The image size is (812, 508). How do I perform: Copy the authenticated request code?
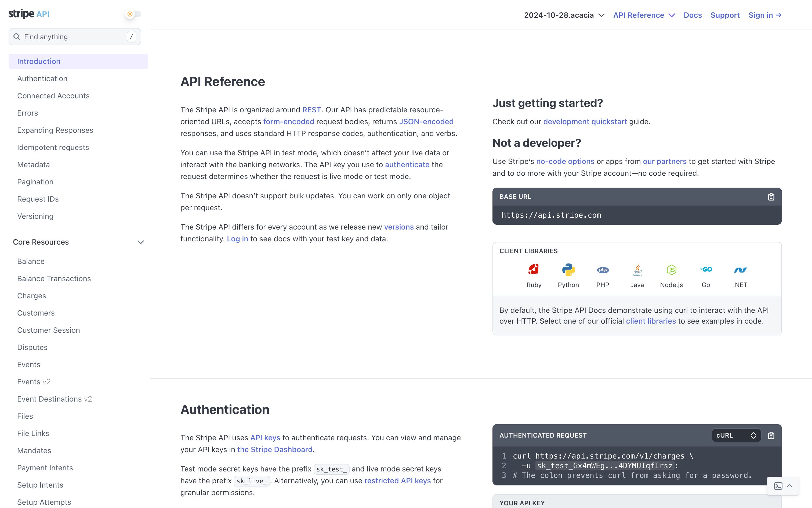pyautogui.click(x=771, y=435)
